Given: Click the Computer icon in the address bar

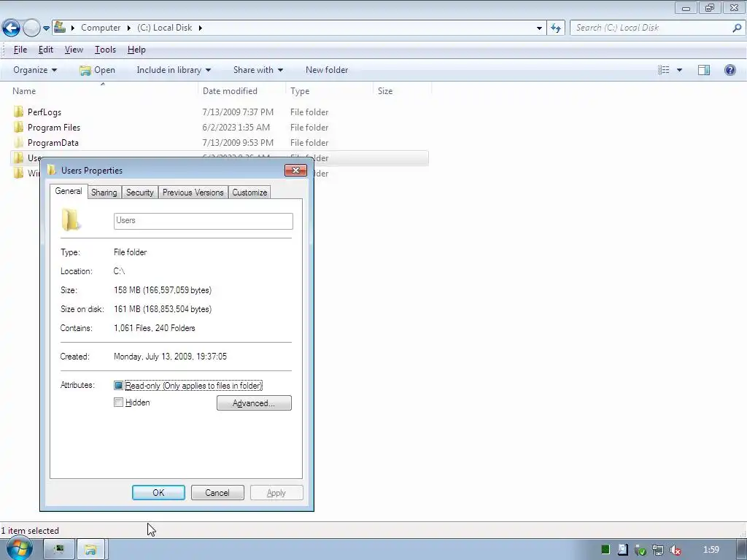Looking at the screenshot, I should pos(60,27).
